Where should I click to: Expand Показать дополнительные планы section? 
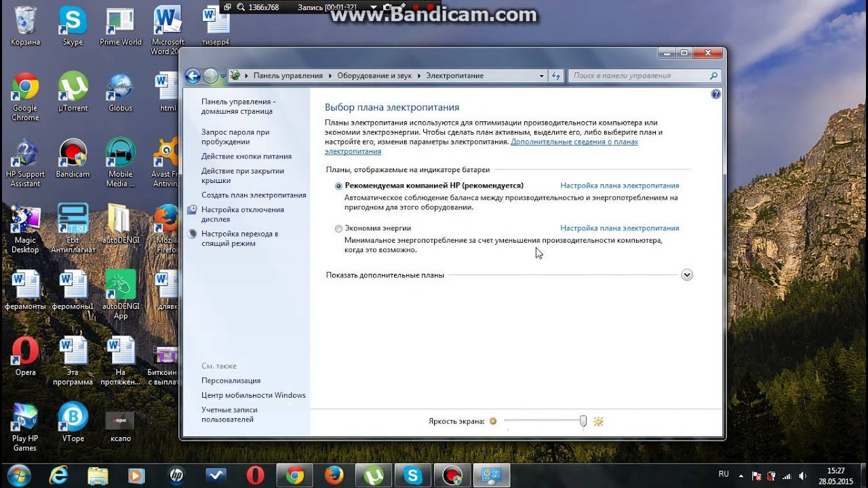687,274
